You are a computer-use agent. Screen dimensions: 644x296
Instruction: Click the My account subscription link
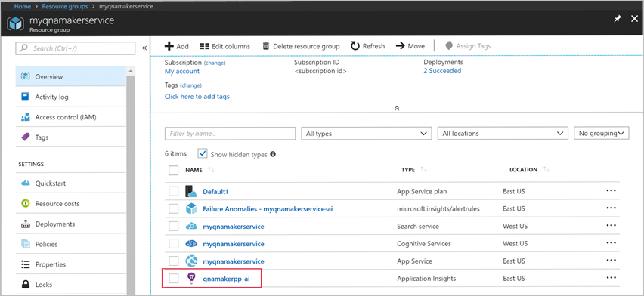click(x=182, y=71)
